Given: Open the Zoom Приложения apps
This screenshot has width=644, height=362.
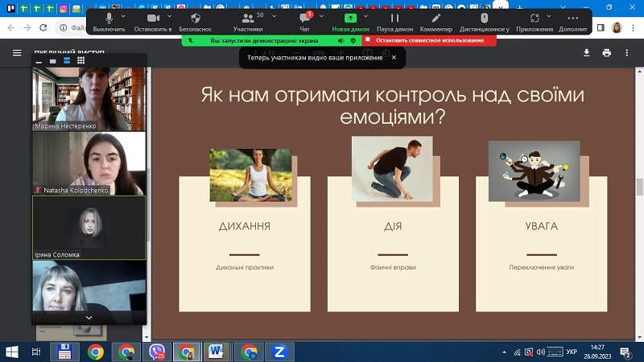Looking at the screenshot, I should [535, 23].
